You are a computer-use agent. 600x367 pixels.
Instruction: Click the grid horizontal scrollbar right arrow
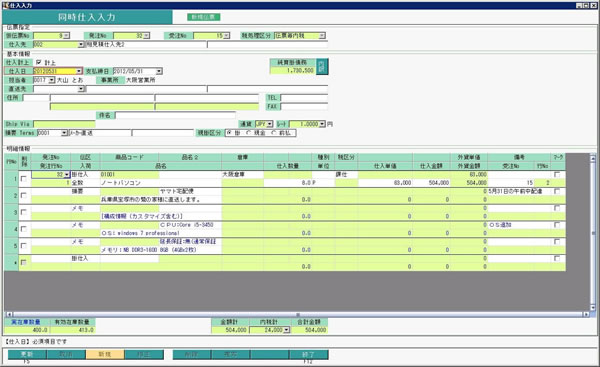586,314
